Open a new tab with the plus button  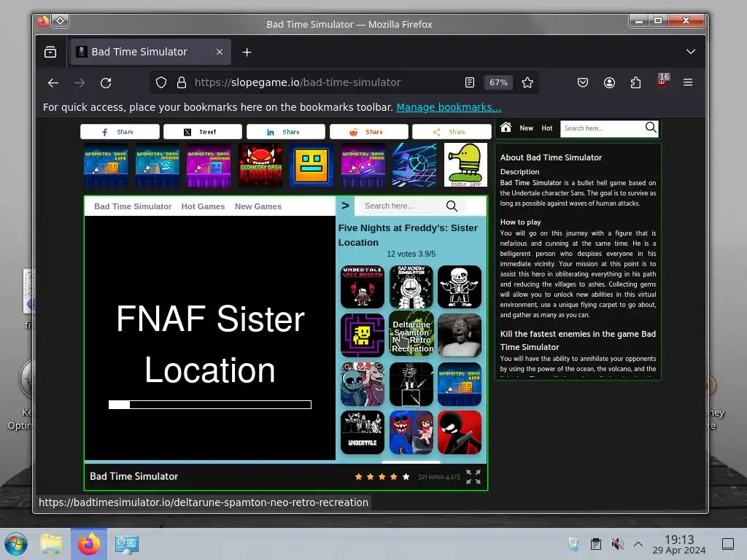(x=247, y=52)
